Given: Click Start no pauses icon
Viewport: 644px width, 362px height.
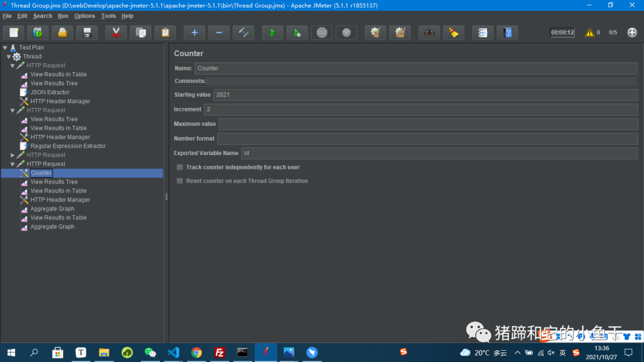Looking at the screenshot, I should [x=298, y=32].
